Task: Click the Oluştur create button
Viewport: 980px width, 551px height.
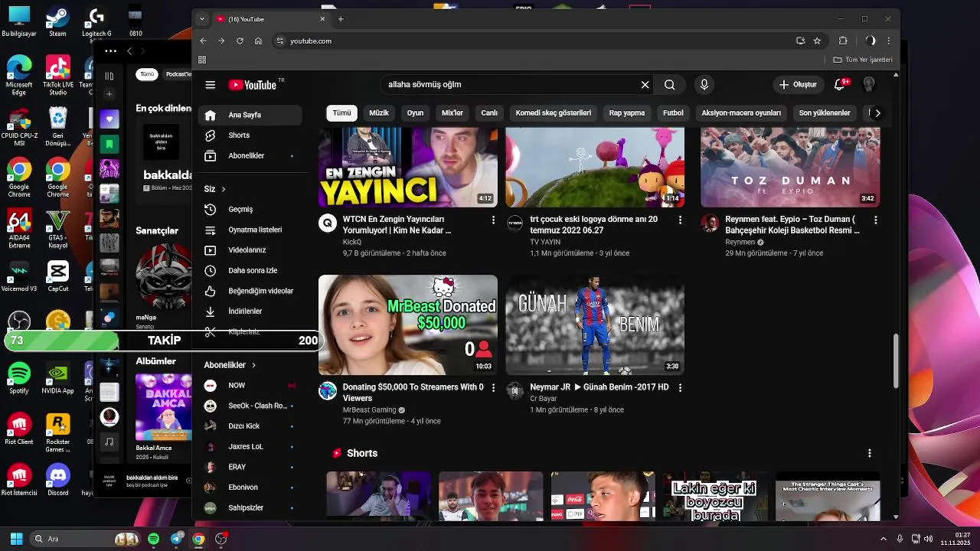Action: coord(798,84)
